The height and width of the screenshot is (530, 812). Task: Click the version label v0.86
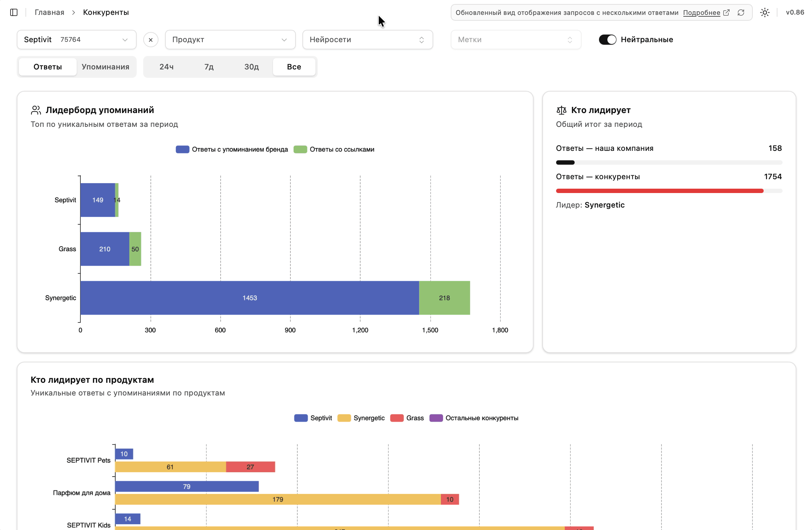pyautogui.click(x=795, y=12)
